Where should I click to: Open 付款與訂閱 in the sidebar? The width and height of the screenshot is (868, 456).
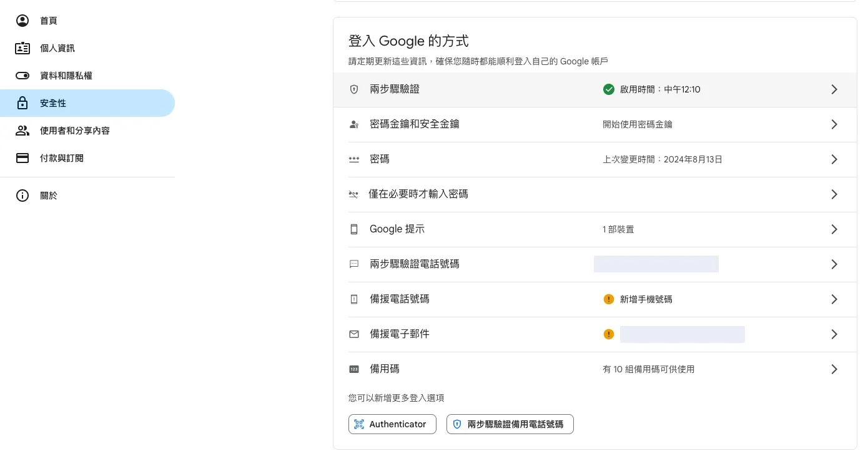click(x=87, y=158)
